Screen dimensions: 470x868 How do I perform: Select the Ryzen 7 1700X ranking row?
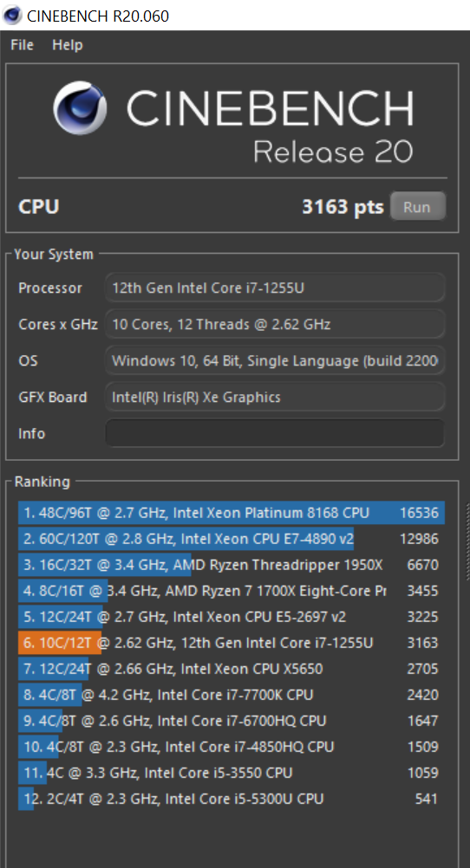click(232, 591)
